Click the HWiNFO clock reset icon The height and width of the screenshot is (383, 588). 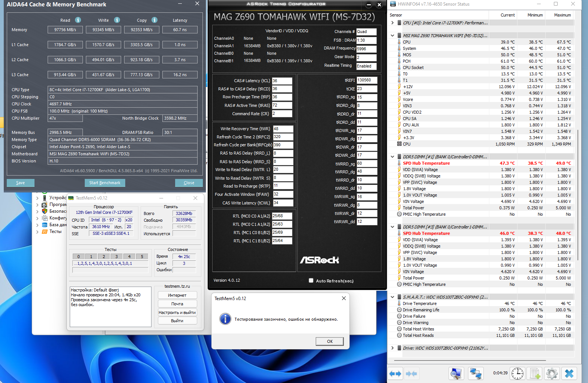pos(517,374)
